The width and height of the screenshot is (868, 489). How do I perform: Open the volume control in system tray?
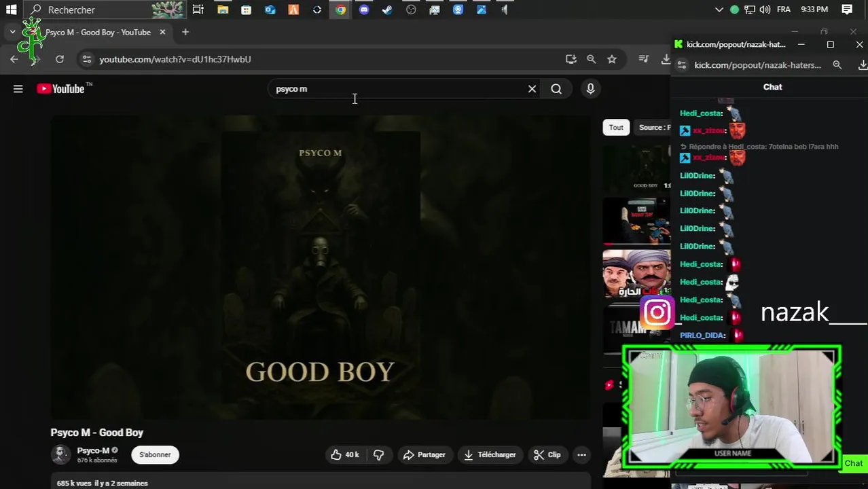point(765,10)
